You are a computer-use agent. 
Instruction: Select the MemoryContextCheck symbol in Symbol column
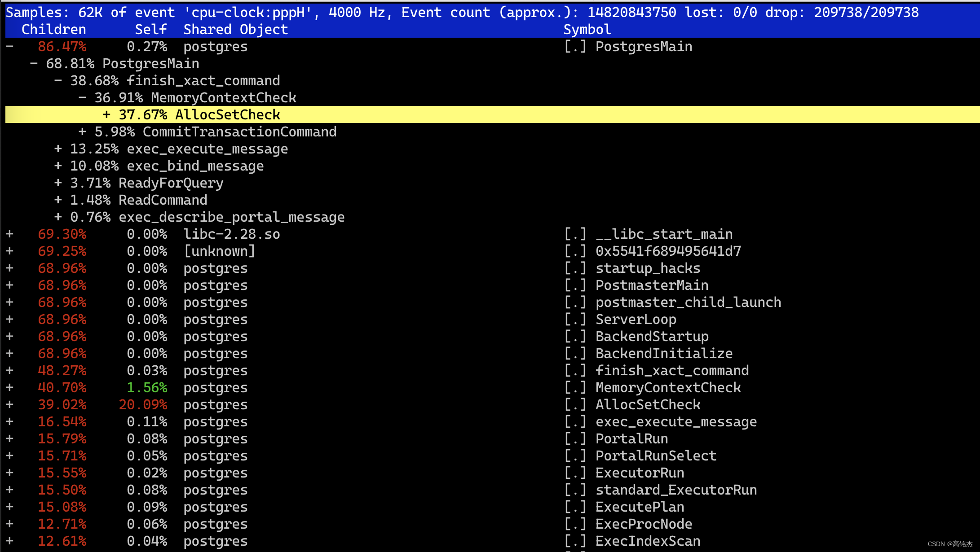[x=668, y=388]
